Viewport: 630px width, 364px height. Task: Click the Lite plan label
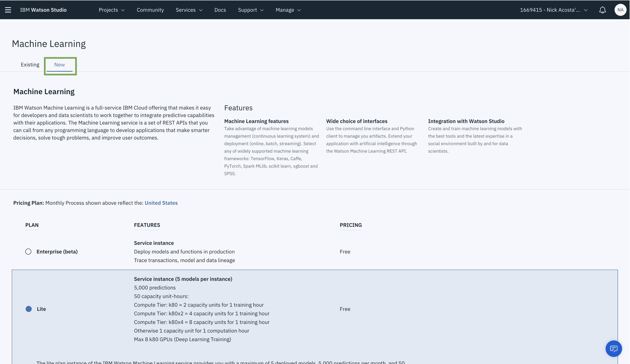point(41,309)
